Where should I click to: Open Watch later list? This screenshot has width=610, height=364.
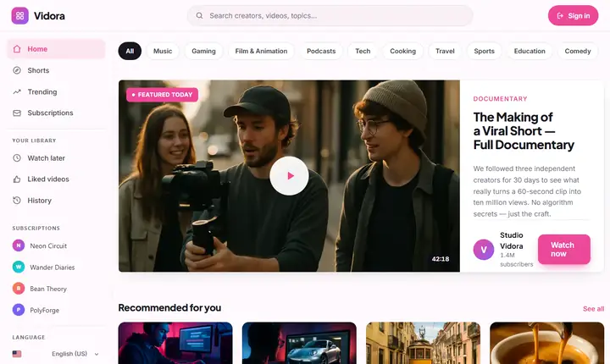[56, 158]
